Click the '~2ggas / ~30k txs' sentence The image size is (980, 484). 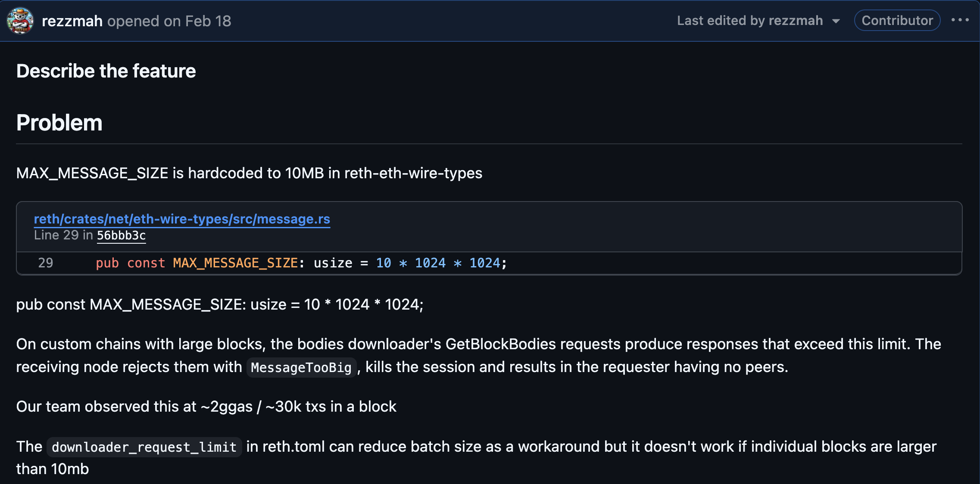pyautogui.click(x=206, y=406)
